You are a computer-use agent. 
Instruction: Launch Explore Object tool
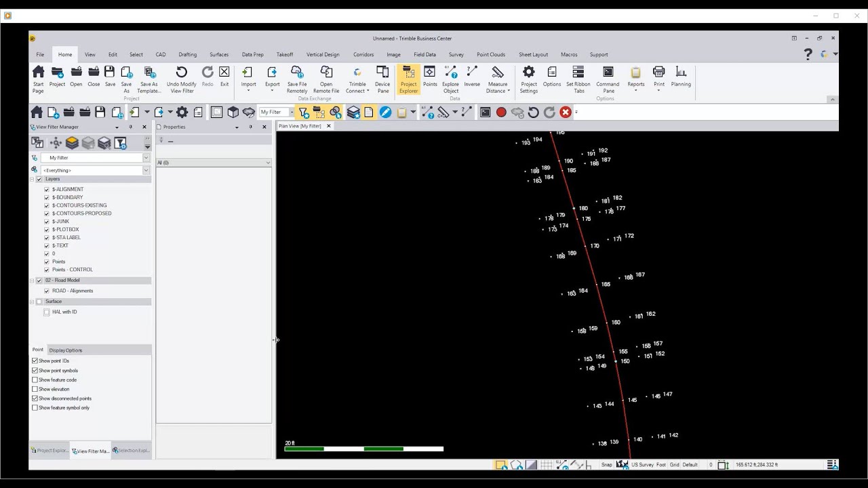[x=451, y=79]
